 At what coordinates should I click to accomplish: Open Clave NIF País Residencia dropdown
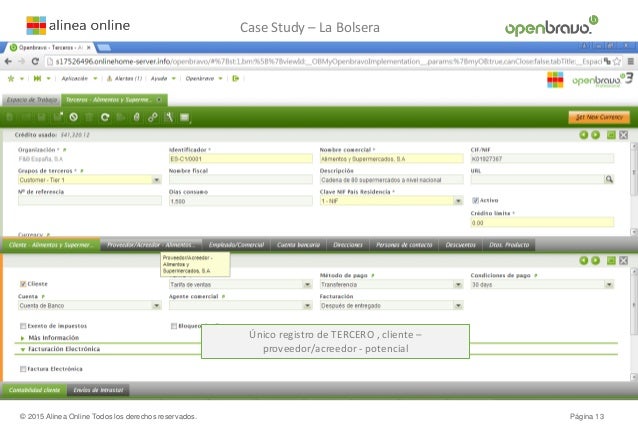pos(458,201)
